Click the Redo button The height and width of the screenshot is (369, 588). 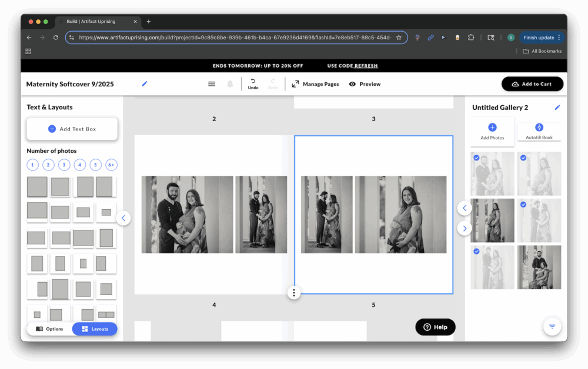273,83
